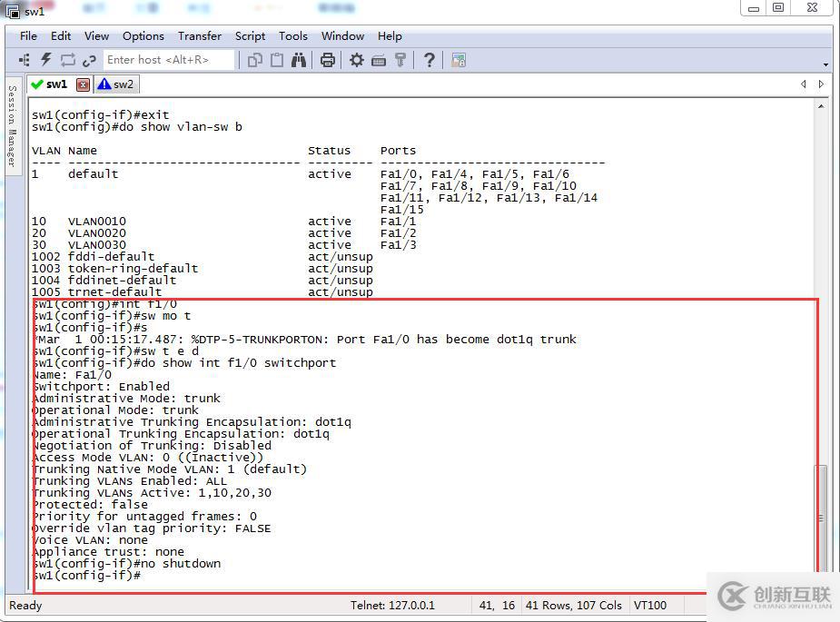Viewport: 840px width, 622px height.
Task: Click 'Trunking VLANs Enabled: ALL' line
Action: pyautogui.click(x=130, y=480)
